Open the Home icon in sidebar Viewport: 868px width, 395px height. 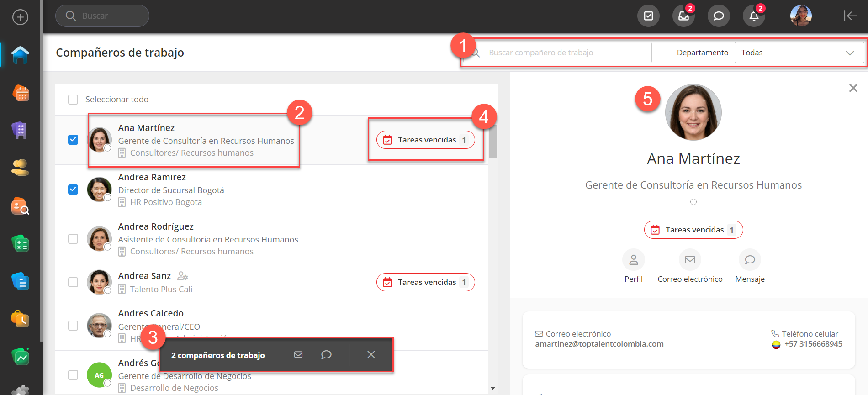[20, 55]
